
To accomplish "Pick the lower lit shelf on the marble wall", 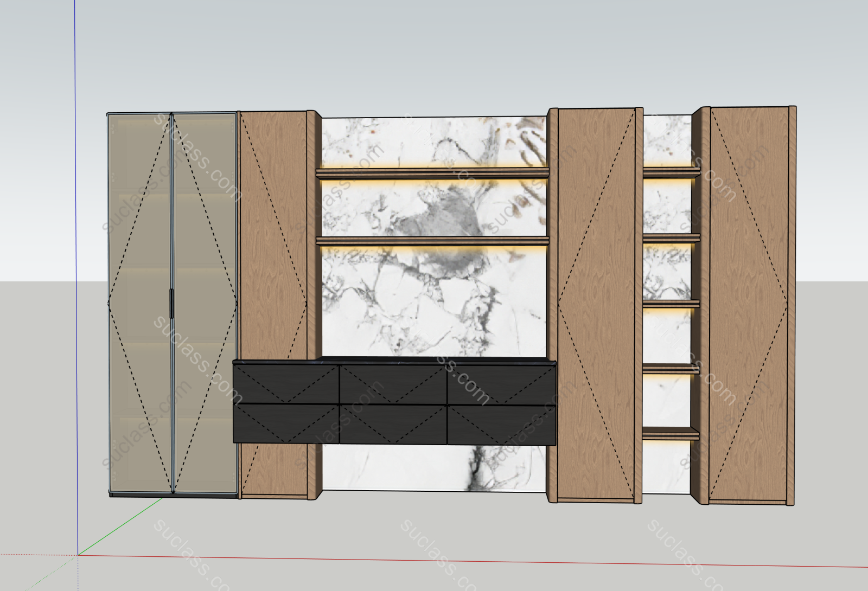I will pos(432,241).
